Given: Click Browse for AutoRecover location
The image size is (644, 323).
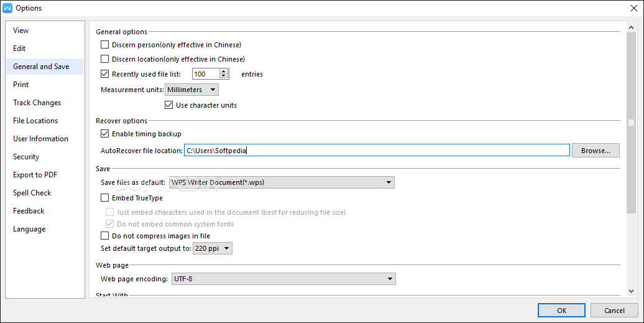Looking at the screenshot, I should coord(596,151).
